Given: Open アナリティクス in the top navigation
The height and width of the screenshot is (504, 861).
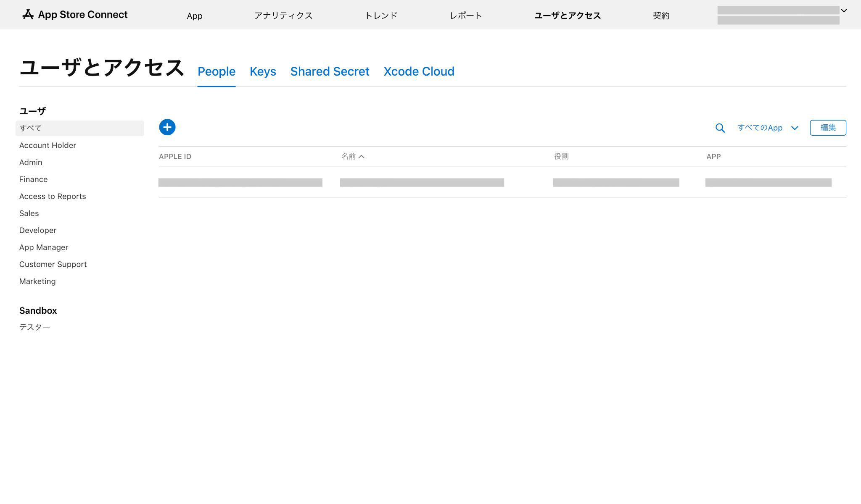Looking at the screenshot, I should (283, 16).
